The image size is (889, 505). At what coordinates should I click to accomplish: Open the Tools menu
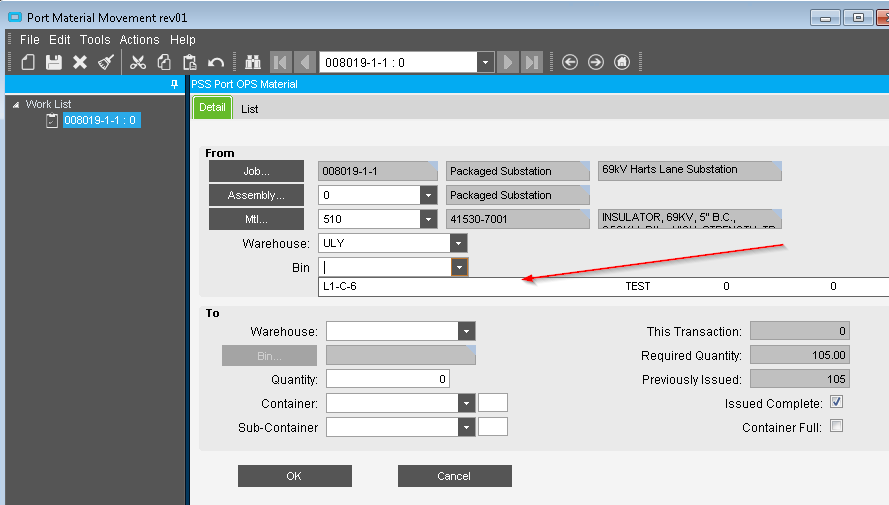click(x=95, y=40)
